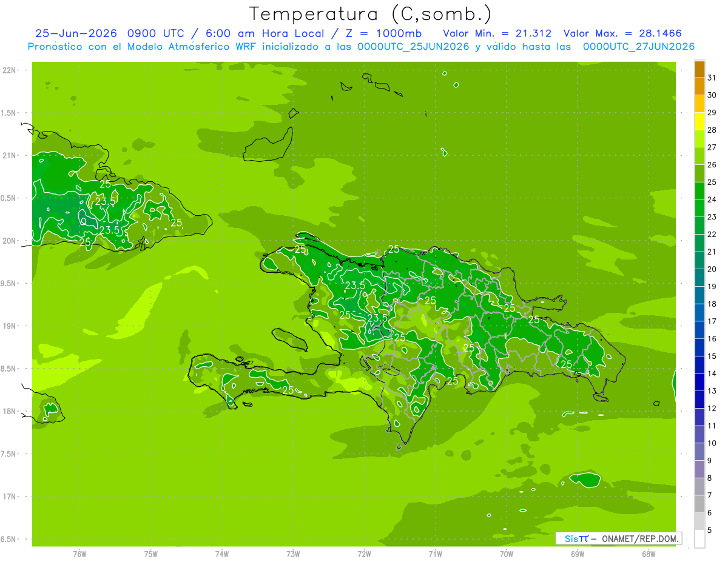Pick the orange swatch above the 31 mark
728x562 pixels.
pos(699,69)
